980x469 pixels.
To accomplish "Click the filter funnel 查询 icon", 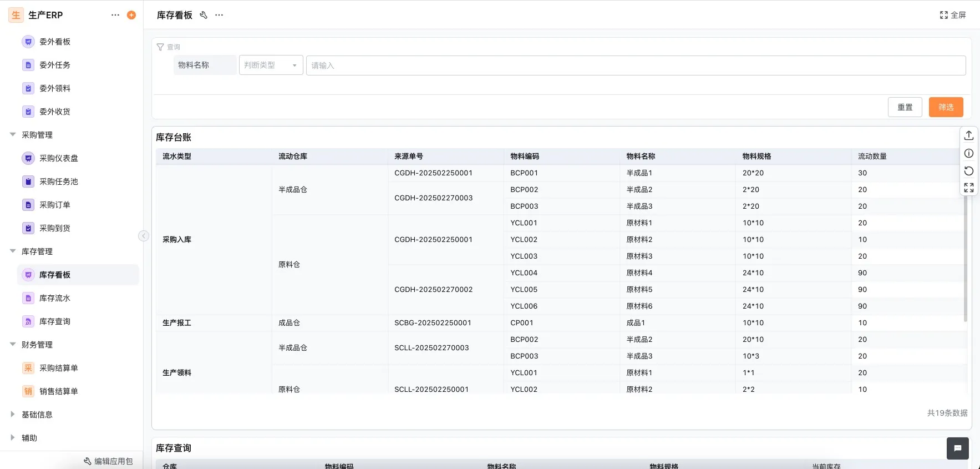I will [160, 47].
